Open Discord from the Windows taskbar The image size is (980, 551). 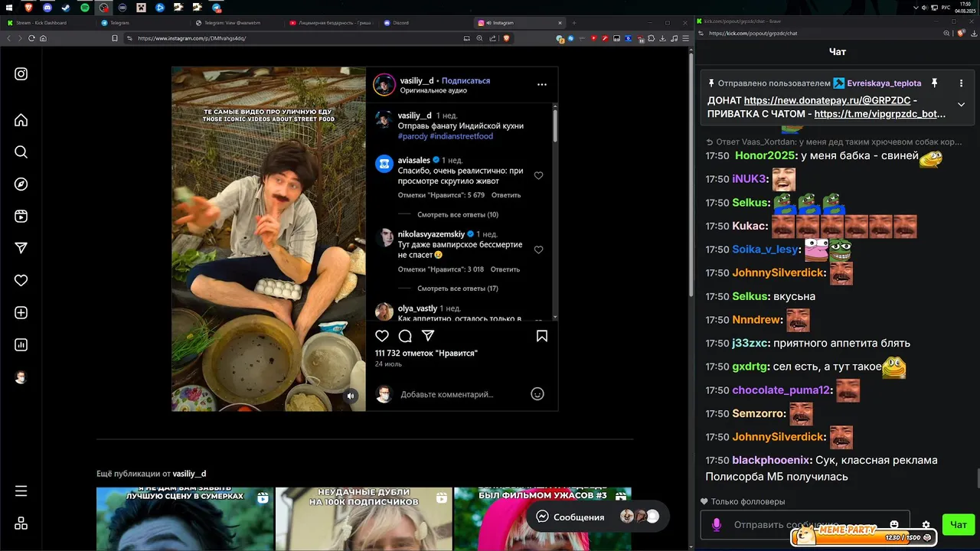pyautogui.click(x=47, y=7)
